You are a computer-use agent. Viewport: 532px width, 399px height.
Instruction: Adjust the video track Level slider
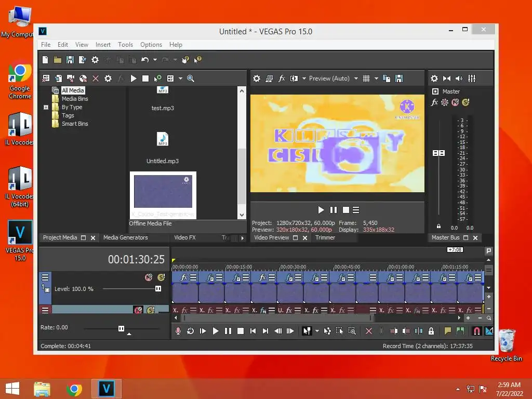158,289
